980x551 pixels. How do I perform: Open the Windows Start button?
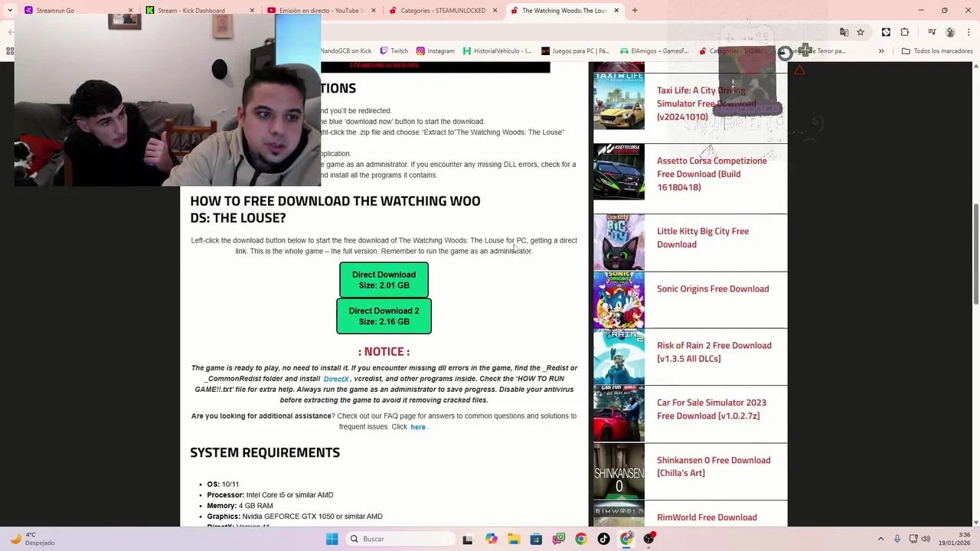pos(332,539)
